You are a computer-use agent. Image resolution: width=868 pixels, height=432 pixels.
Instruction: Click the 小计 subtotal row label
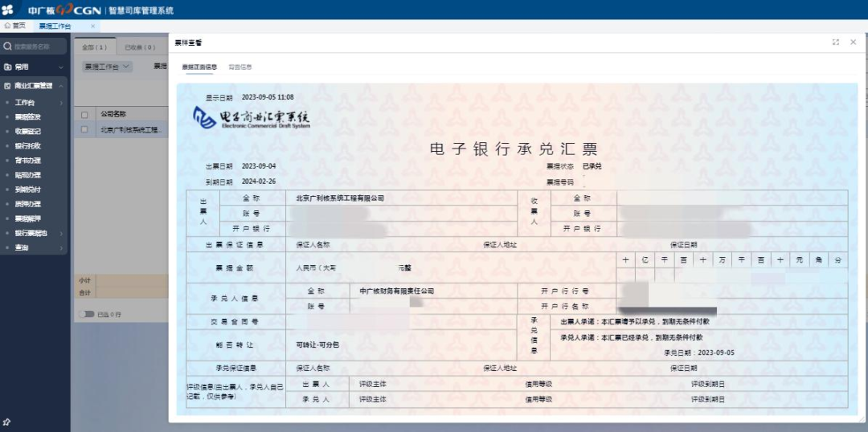[84, 280]
